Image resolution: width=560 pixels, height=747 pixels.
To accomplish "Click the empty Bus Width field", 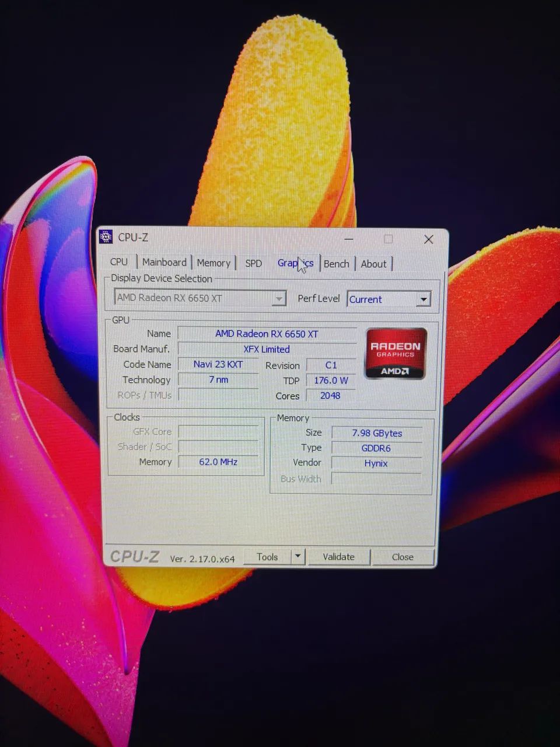I will click(377, 479).
